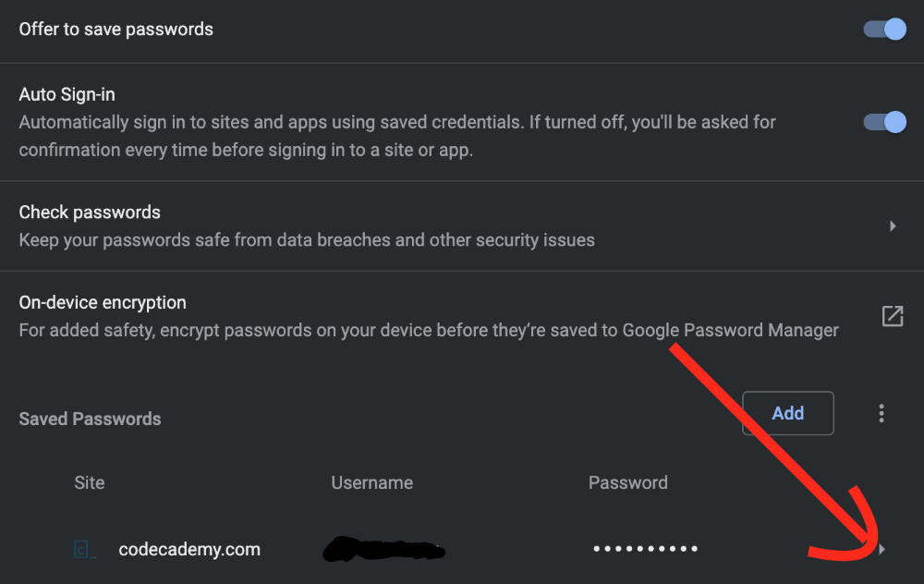
Task: Click the Saved Passwords section heading
Action: click(90, 420)
